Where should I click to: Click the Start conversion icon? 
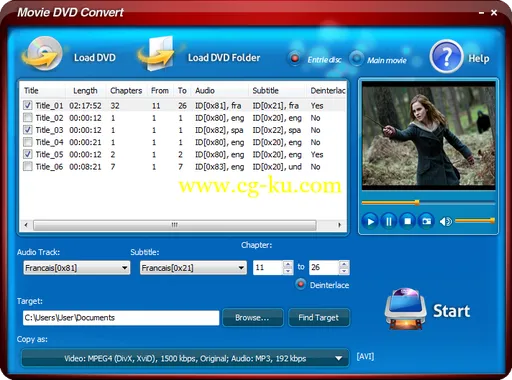[x=405, y=309]
